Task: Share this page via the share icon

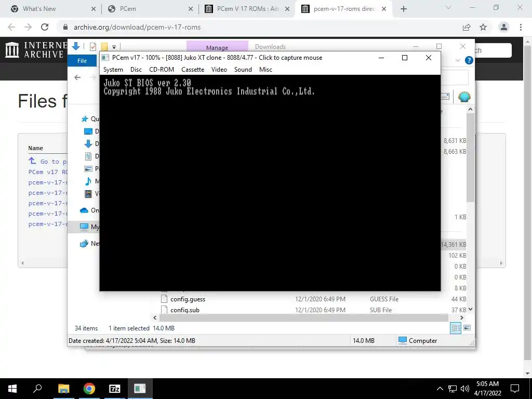Action: [467, 27]
